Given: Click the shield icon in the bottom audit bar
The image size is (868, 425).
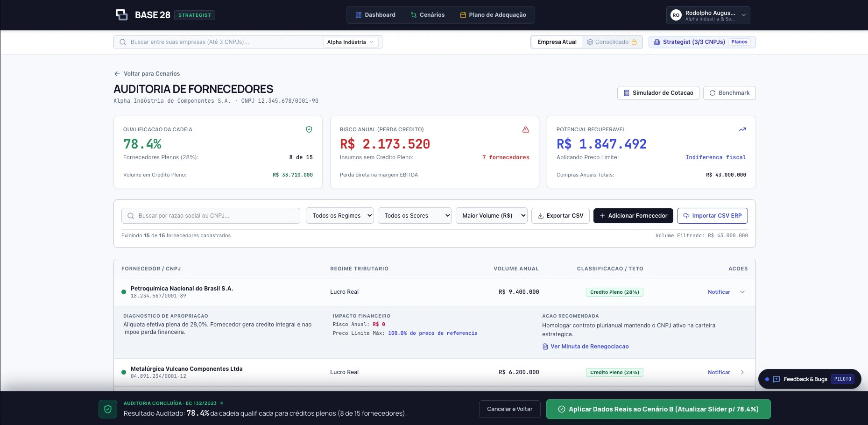Looking at the screenshot, I should click(108, 409).
